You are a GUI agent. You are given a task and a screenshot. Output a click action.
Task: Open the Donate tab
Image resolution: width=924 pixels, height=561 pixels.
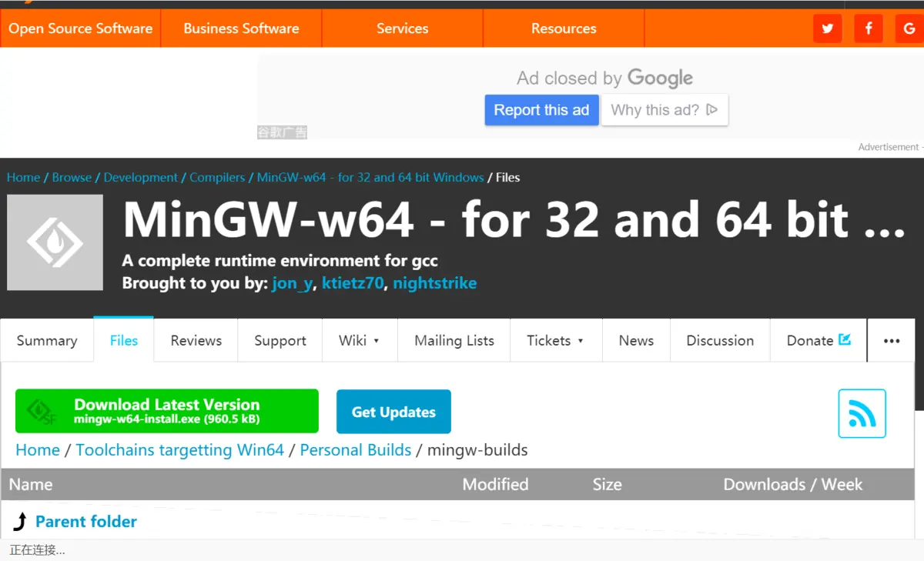click(x=819, y=340)
